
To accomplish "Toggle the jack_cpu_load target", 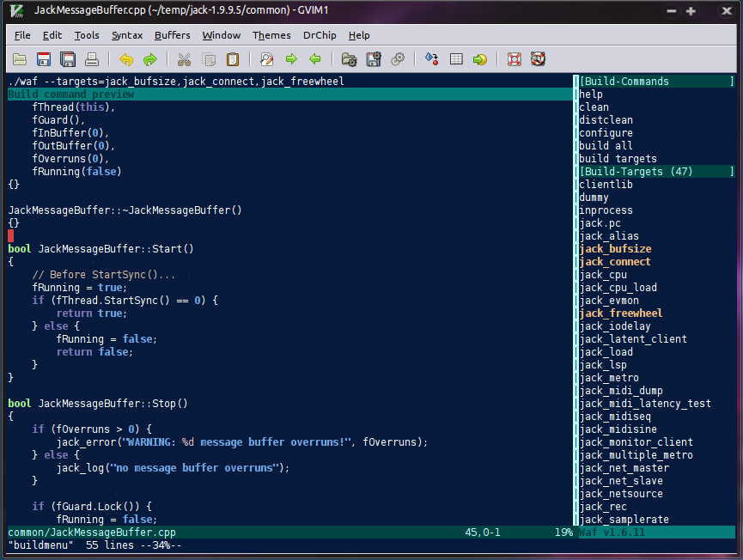I will coord(618,288).
